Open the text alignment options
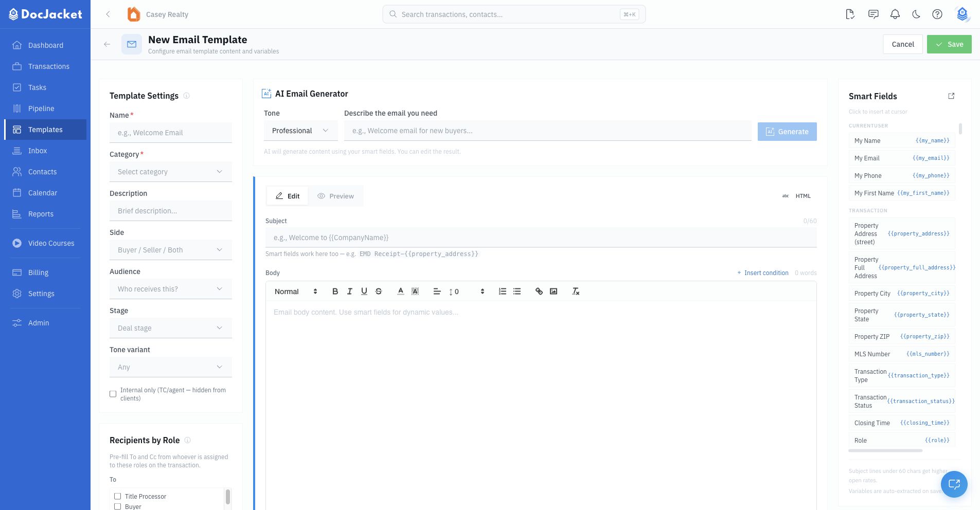 [x=437, y=292]
